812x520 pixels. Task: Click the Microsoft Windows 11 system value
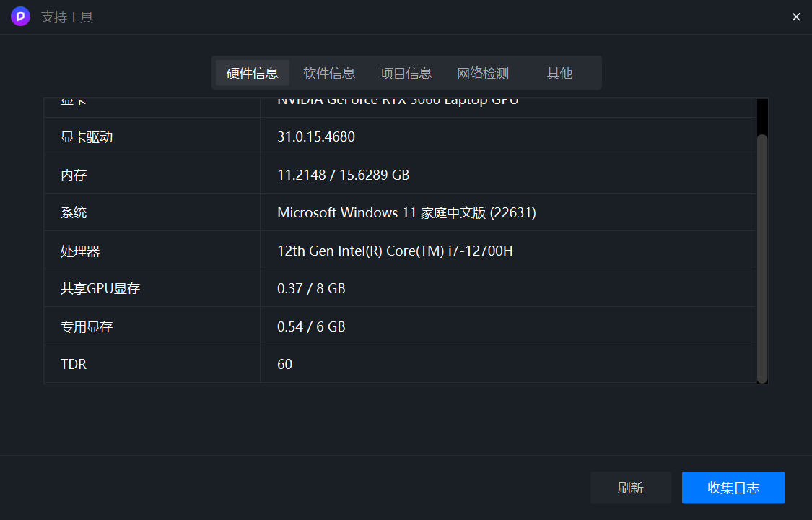pos(406,213)
